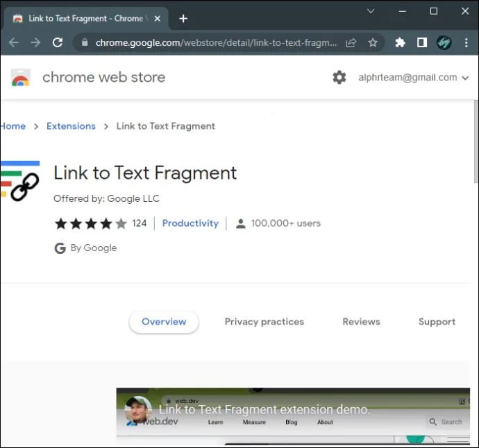Click the star rating next to 124

click(x=91, y=223)
